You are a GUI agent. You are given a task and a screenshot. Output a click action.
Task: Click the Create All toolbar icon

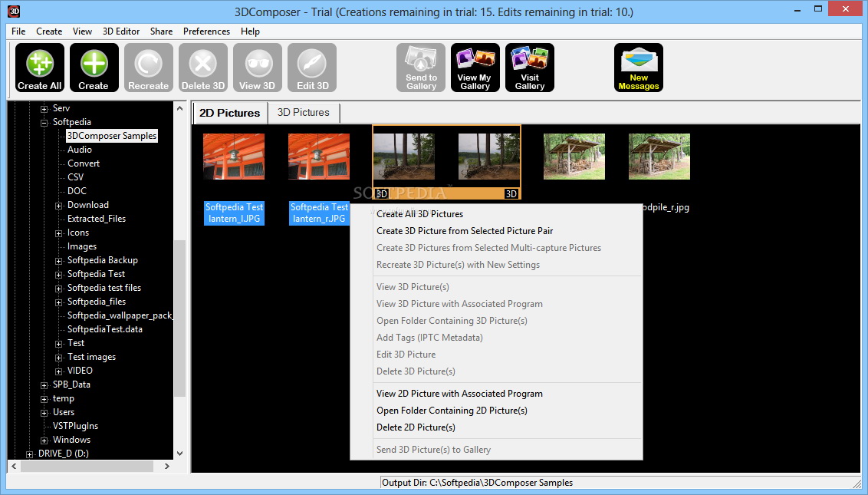[39, 68]
